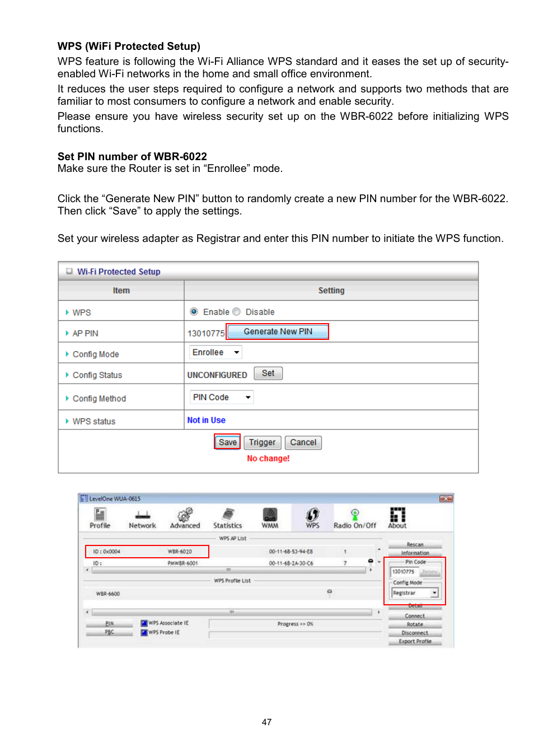Select the PMWBR-6001 entry in WPS AP List
Viewport: 534px width, 756px height.
click(x=228, y=563)
